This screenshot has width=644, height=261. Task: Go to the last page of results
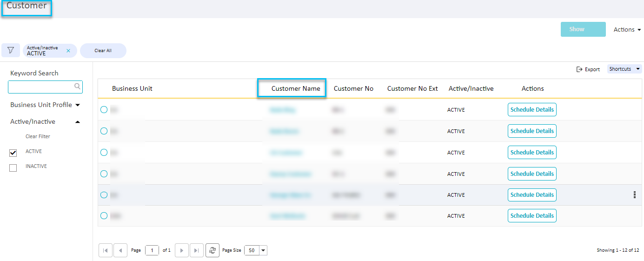pos(197,250)
